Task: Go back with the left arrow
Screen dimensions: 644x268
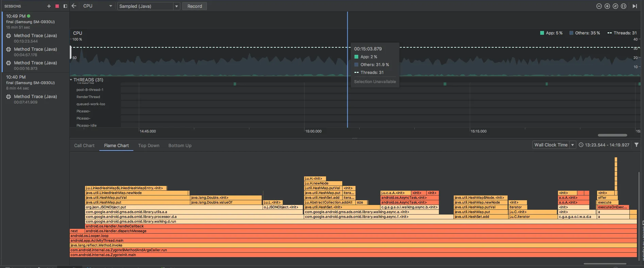Action: [74, 6]
